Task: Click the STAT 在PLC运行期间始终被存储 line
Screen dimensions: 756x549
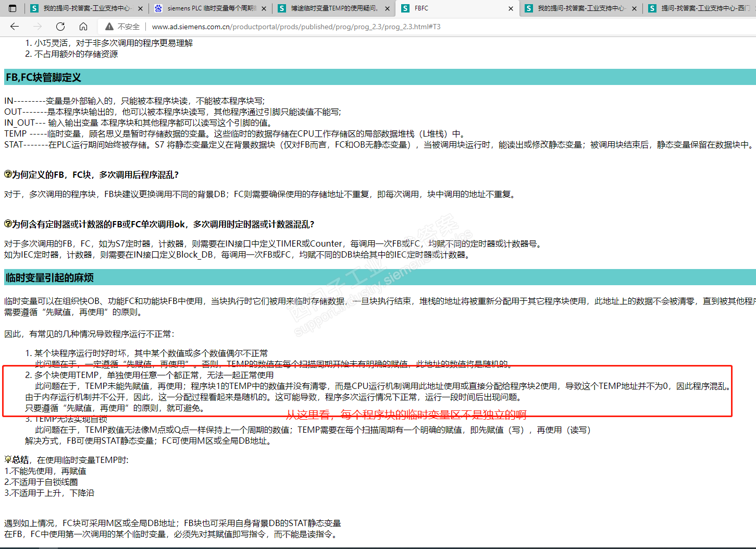Action: coord(378,144)
